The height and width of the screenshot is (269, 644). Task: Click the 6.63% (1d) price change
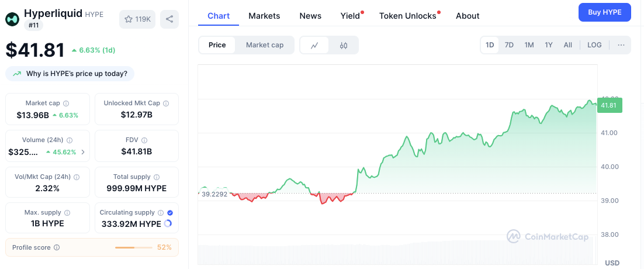click(94, 50)
